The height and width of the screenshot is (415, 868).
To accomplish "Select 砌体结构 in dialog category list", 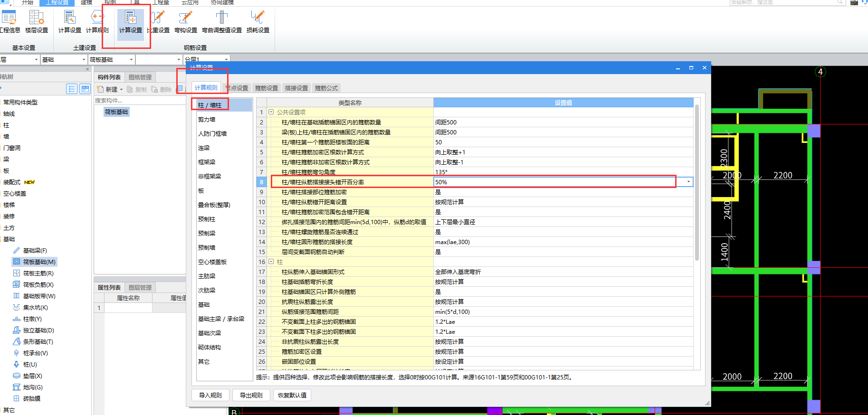I will tap(210, 347).
